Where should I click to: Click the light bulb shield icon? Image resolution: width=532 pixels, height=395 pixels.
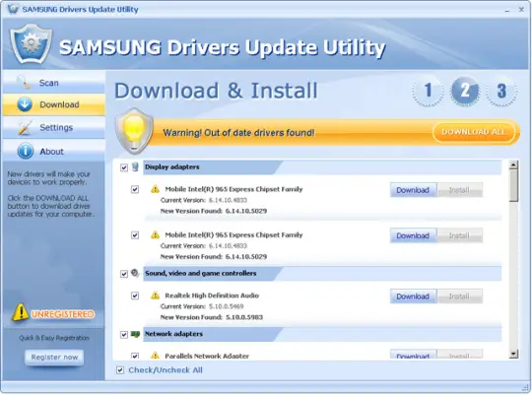pyautogui.click(x=134, y=131)
